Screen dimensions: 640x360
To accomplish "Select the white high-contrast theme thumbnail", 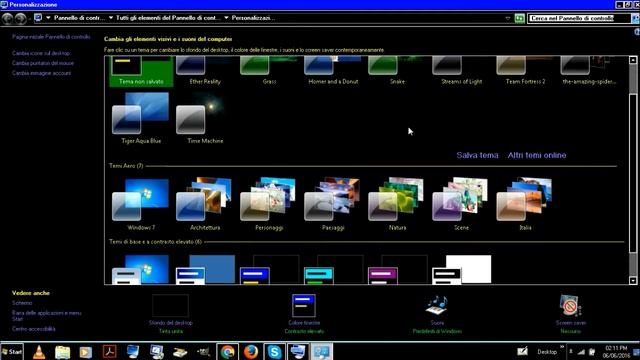I will click(462, 269).
